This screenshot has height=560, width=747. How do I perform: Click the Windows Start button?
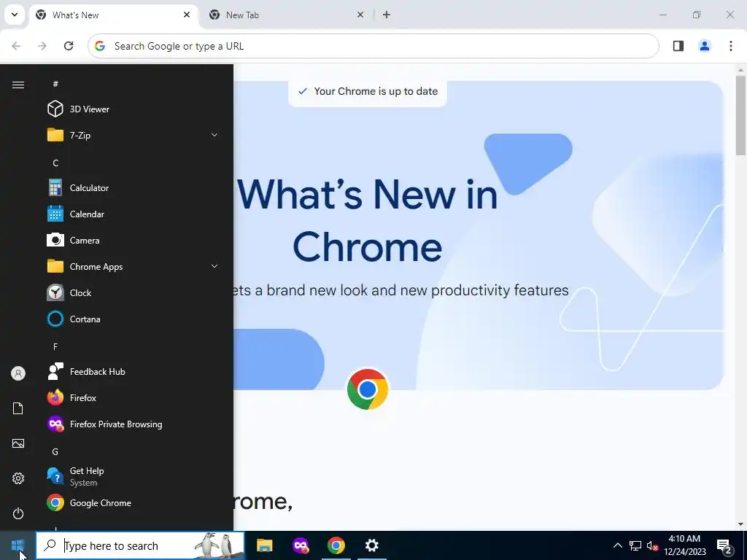pyautogui.click(x=18, y=545)
